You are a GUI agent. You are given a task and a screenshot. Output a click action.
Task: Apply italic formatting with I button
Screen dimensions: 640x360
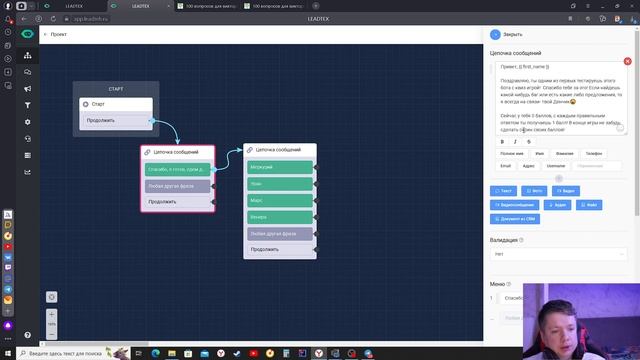(515, 142)
